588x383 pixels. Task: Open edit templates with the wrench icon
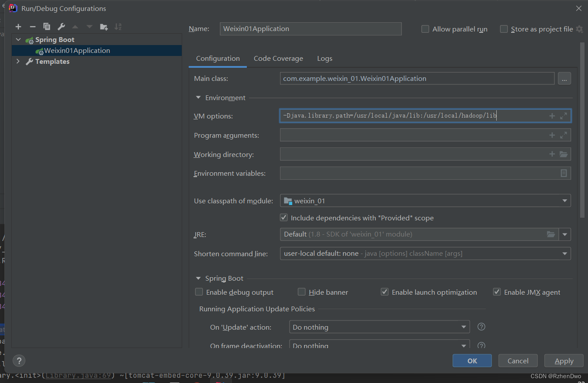click(60, 26)
